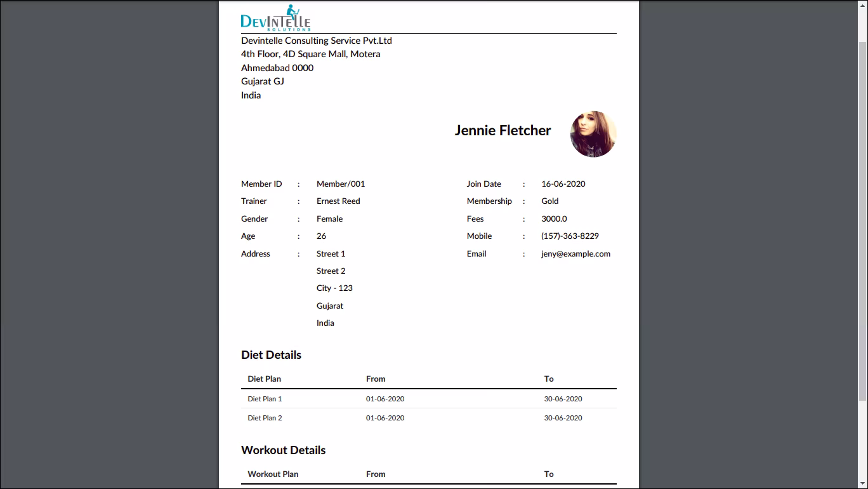Click Jennie Fletcher's profile photo
This screenshot has width=868, height=489.
pyautogui.click(x=593, y=134)
